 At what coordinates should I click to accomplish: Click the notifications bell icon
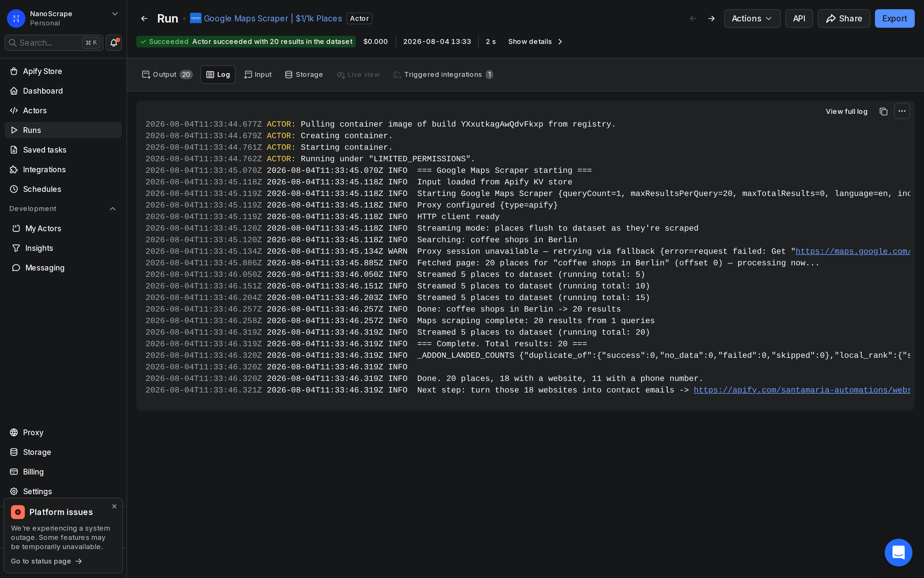pyautogui.click(x=113, y=42)
